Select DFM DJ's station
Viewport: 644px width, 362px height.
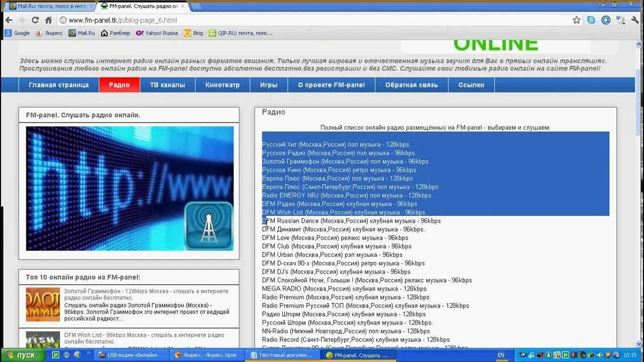tap(336, 271)
